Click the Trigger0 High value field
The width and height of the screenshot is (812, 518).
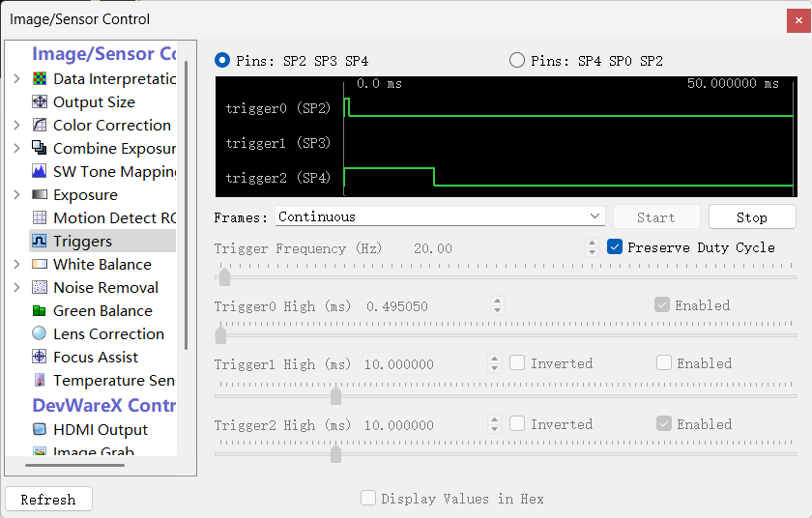[425, 305]
